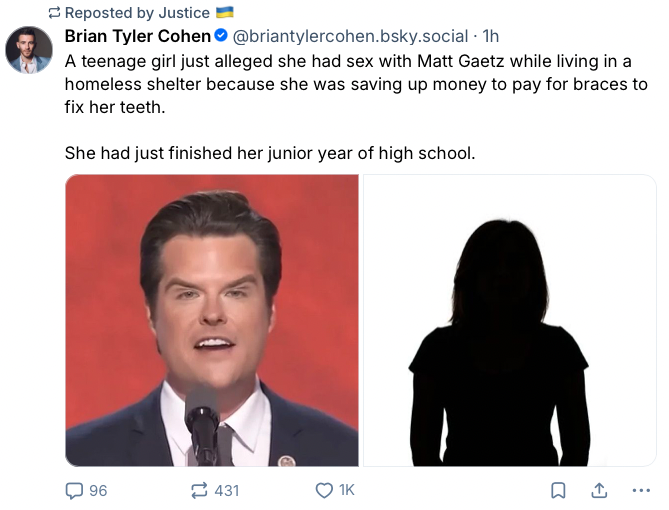The height and width of the screenshot is (510, 669).
Task: Share the post via the upload arrow icon
Action: tap(600, 490)
